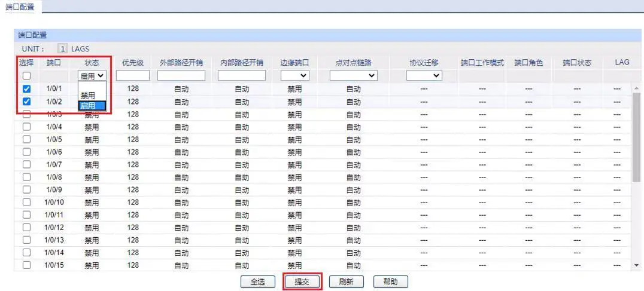
Task: Click the 提交 submit button
Action: pos(302,281)
